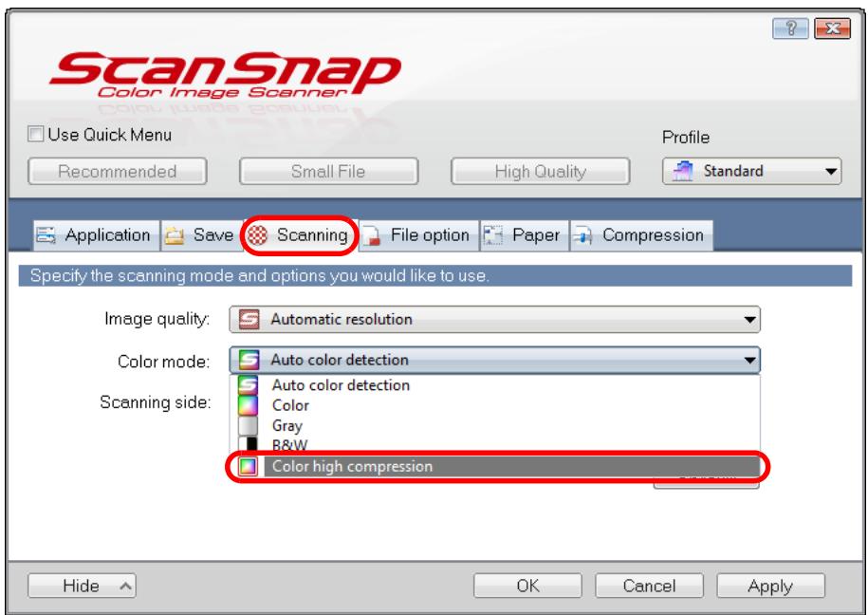Go to the Paper tab
The image size is (868, 615).
pos(525,235)
